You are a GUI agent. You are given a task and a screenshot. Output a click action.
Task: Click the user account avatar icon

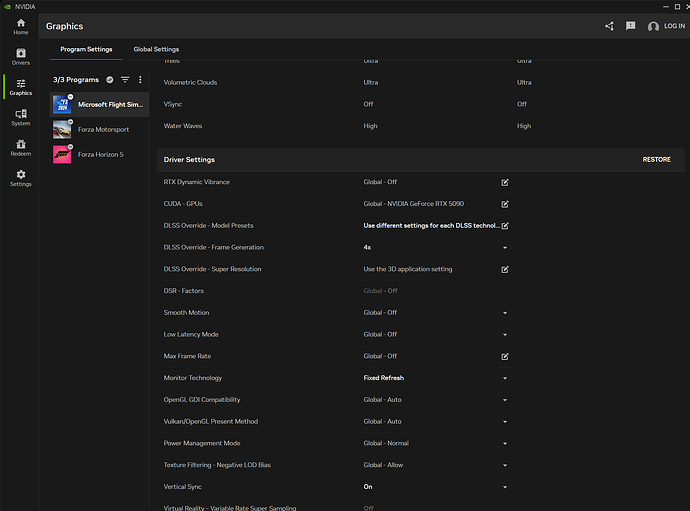click(x=653, y=26)
